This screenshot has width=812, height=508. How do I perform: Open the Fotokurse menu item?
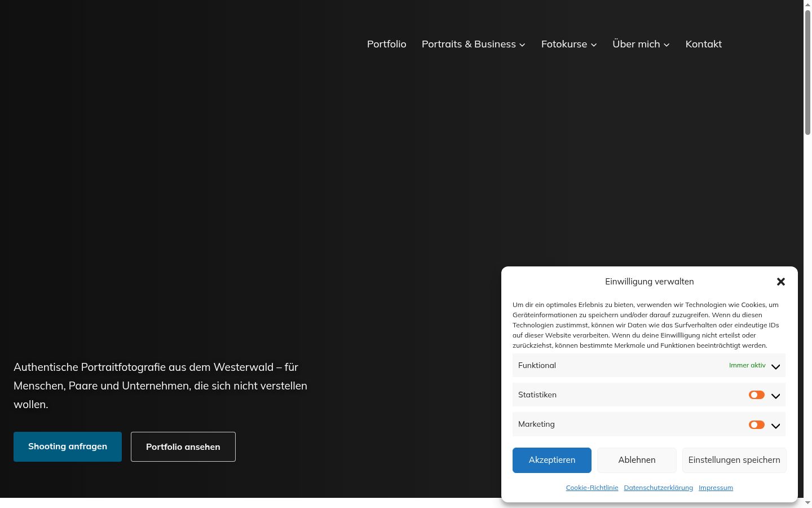point(564,44)
